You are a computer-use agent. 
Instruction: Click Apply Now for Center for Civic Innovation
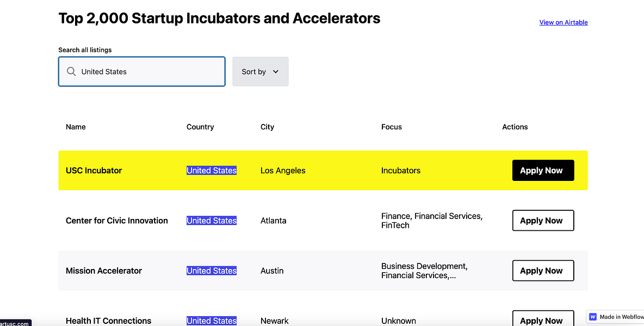(543, 220)
